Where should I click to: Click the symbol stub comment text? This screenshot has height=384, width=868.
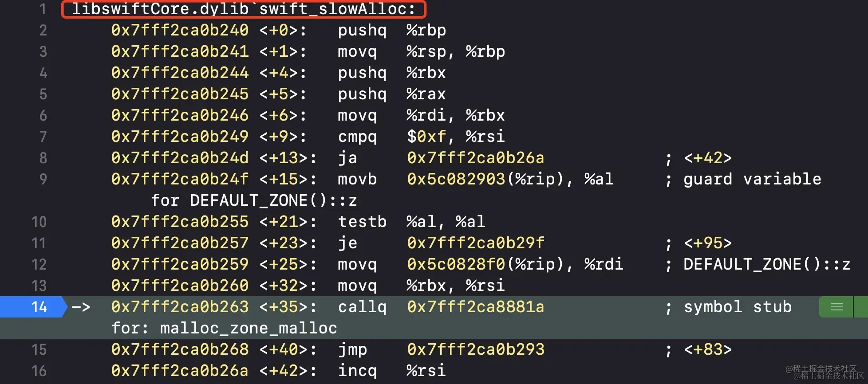738,307
